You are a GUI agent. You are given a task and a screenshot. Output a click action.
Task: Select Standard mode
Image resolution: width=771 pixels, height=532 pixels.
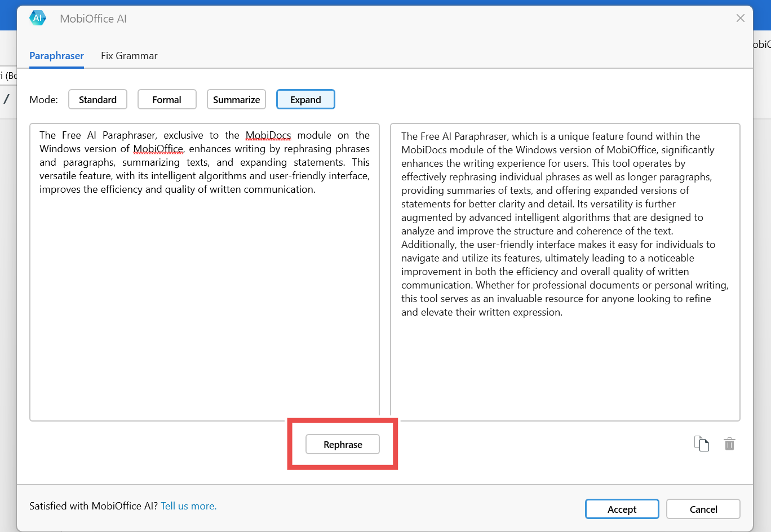pos(98,99)
